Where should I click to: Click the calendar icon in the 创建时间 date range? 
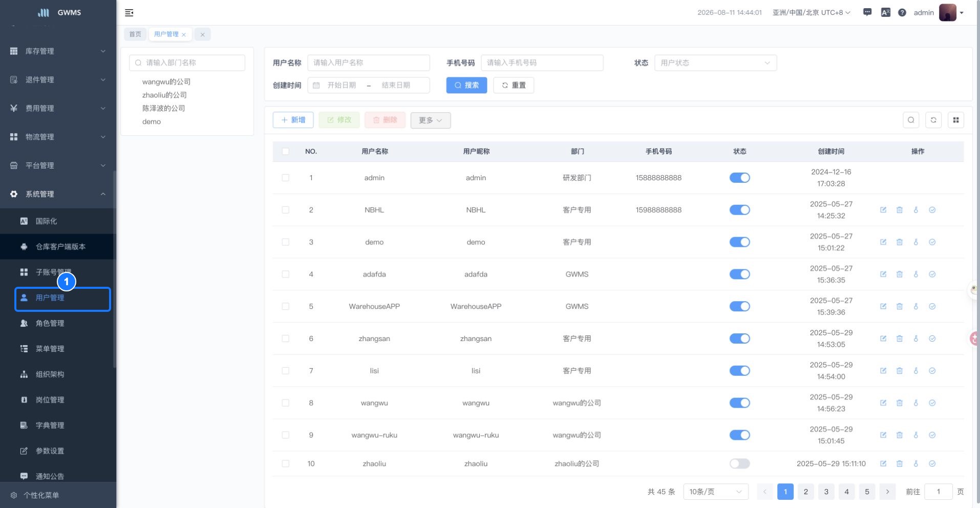(x=316, y=86)
